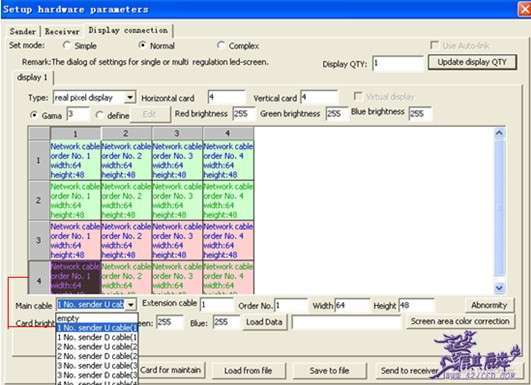Click the grid scrollbar down arrow
Image resolution: width=531 pixels, height=385 pixels.
coord(499,288)
